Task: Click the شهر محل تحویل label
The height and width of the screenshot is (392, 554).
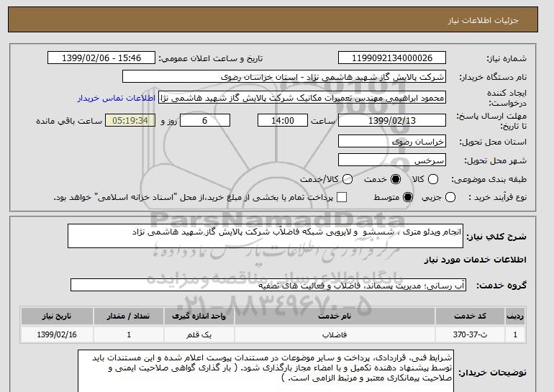Action: [x=495, y=160]
